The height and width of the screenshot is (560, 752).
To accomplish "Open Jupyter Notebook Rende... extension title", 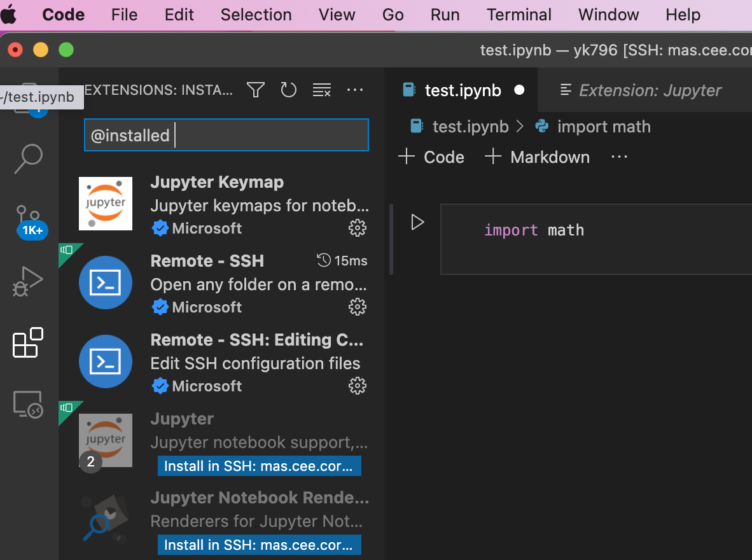I will click(260, 497).
